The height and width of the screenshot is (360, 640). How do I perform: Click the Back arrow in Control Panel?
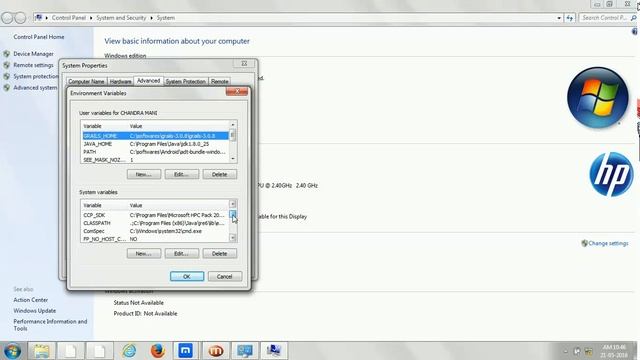(7, 18)
